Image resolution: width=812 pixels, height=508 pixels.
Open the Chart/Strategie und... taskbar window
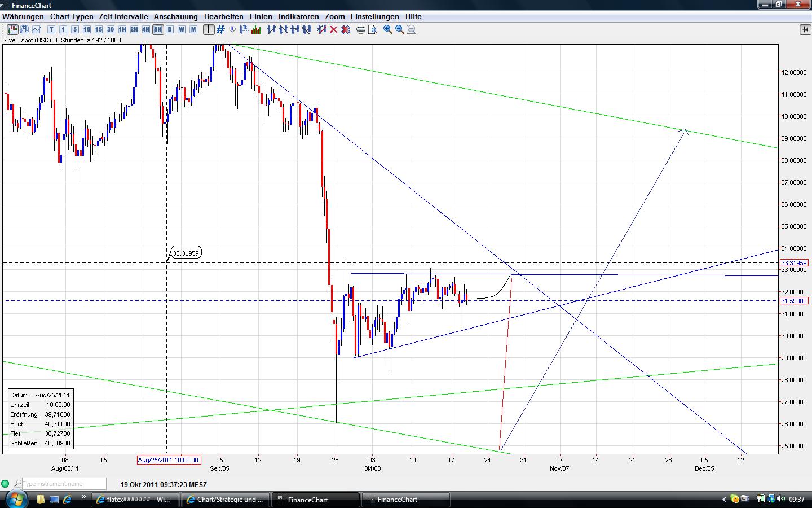[x=226, y=500]
